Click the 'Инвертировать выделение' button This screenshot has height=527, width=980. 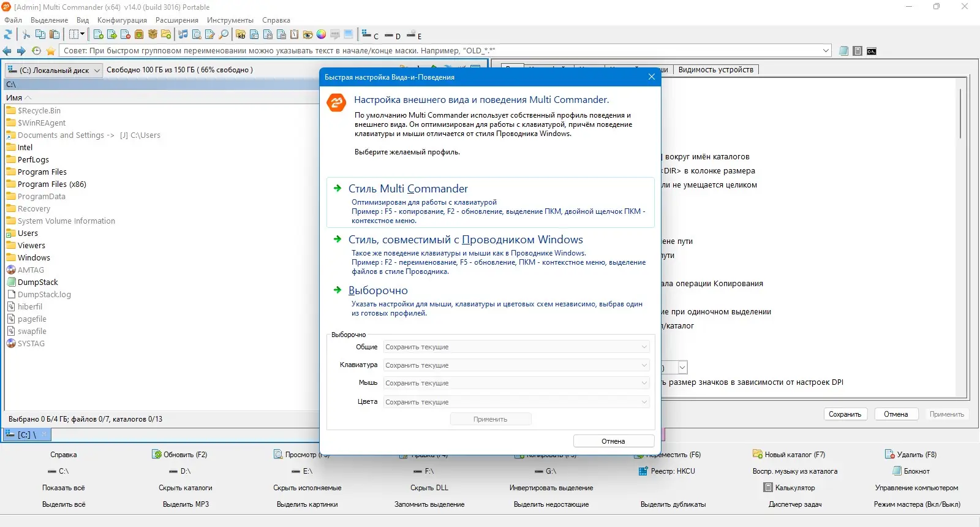551,488
